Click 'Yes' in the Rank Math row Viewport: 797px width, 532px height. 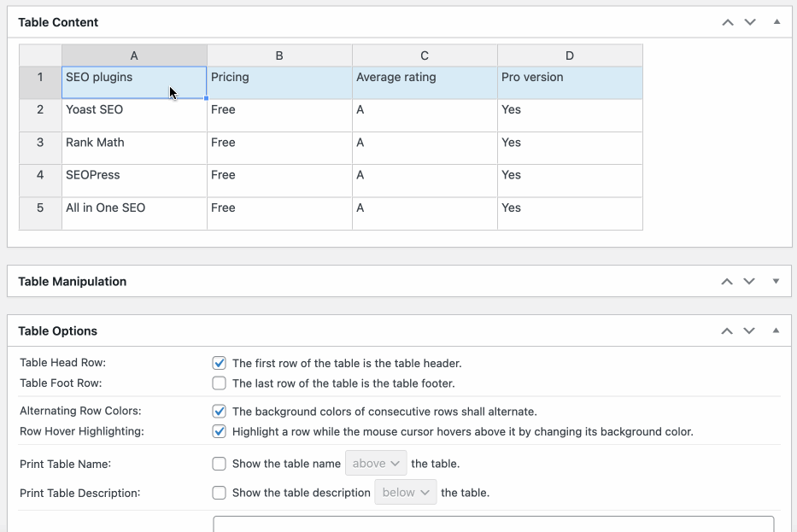pos(570,148)
